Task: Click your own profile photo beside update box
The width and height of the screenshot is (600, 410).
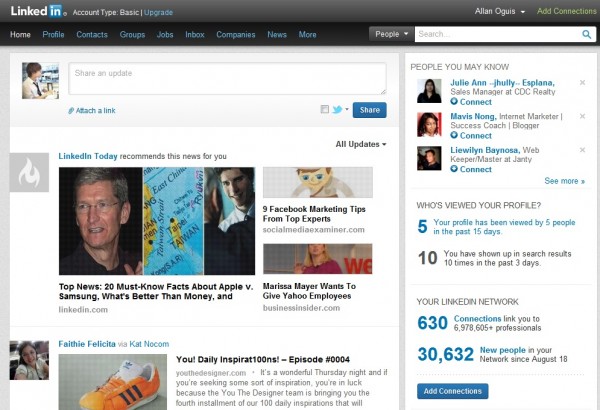Action: pyautogui.click(x=41, y=81)
